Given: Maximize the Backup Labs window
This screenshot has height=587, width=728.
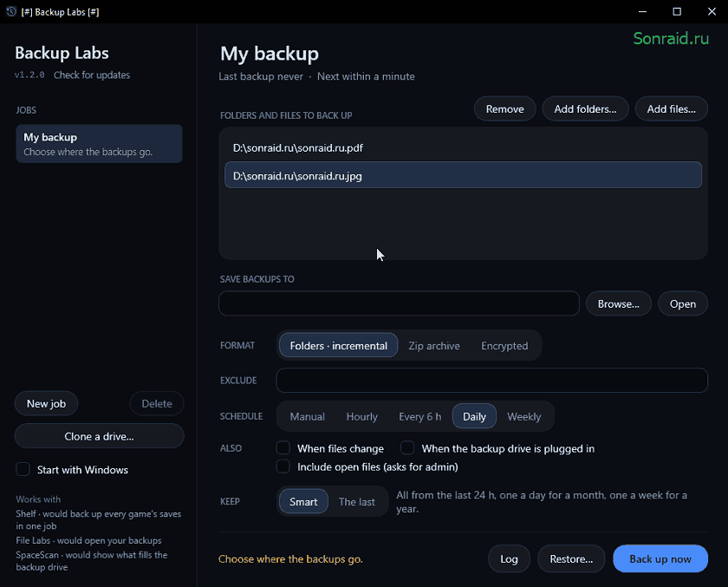Looking at the screenshot, I should (x=677, y=11).
